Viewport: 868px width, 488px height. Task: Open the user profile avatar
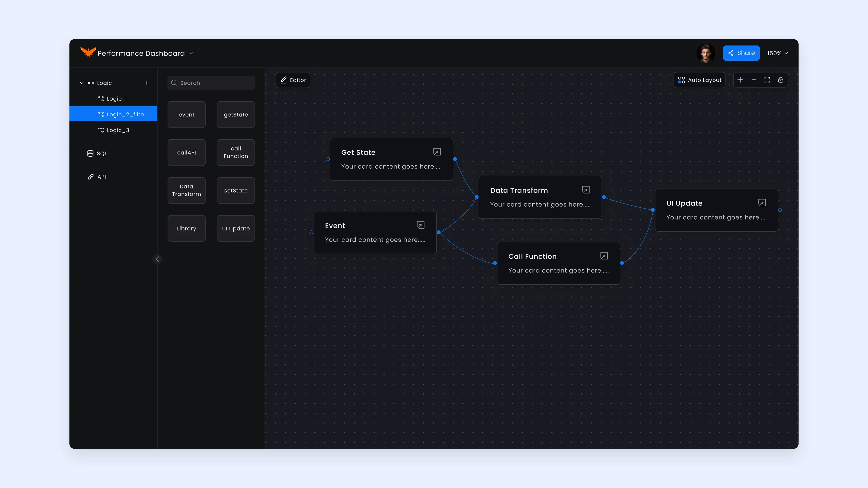(x=706, y=53)
